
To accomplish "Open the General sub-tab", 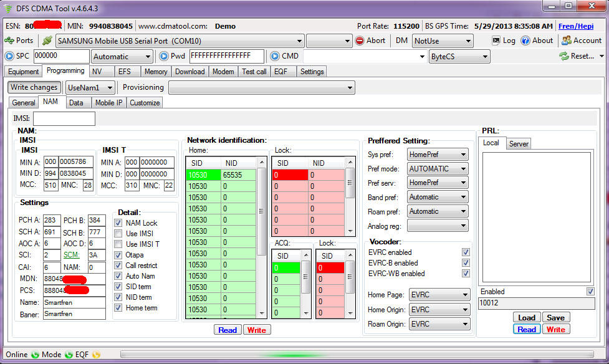I will [23, 103].
